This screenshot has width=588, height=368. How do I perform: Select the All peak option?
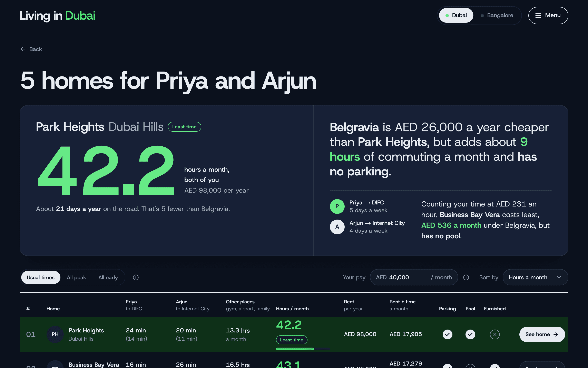[76, 277]
